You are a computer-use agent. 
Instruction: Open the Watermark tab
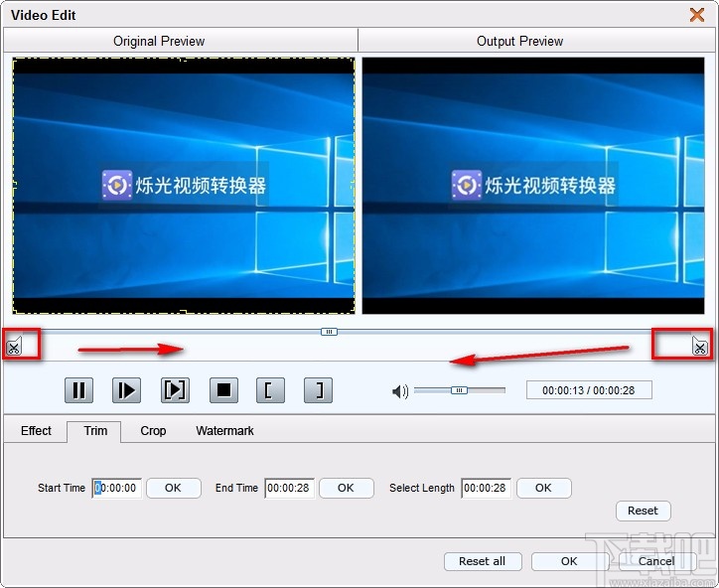(224, 431)
